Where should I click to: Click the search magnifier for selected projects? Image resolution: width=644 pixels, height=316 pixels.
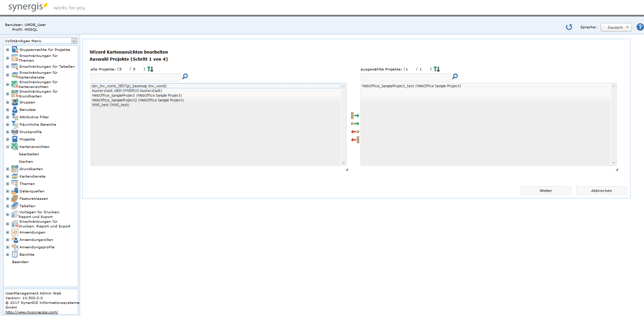pos(455,77)
